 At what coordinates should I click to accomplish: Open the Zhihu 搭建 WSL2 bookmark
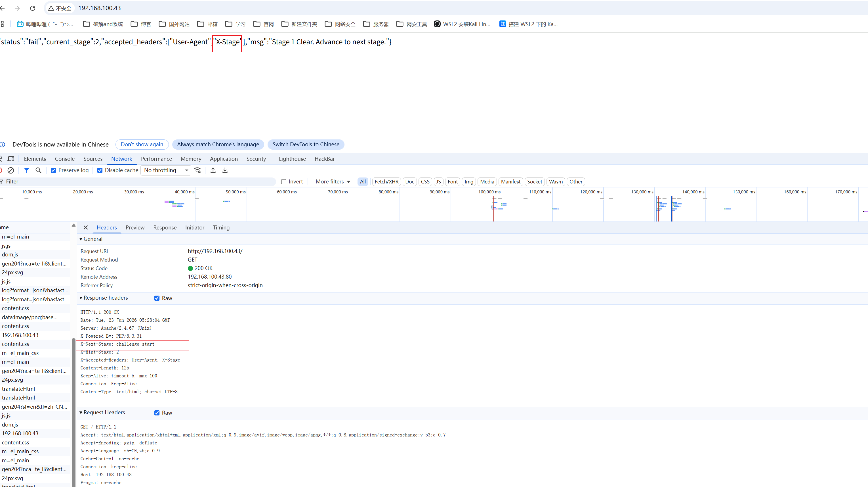tap(528, 24)
